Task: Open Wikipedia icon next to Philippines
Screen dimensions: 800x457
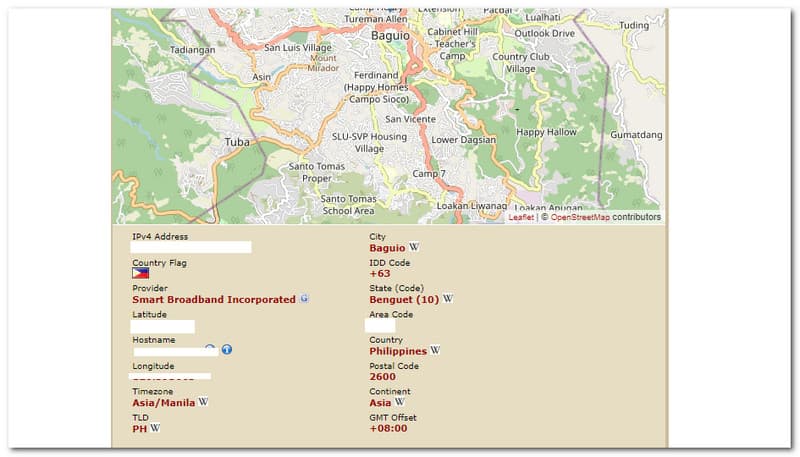Action: coord(435,350)
